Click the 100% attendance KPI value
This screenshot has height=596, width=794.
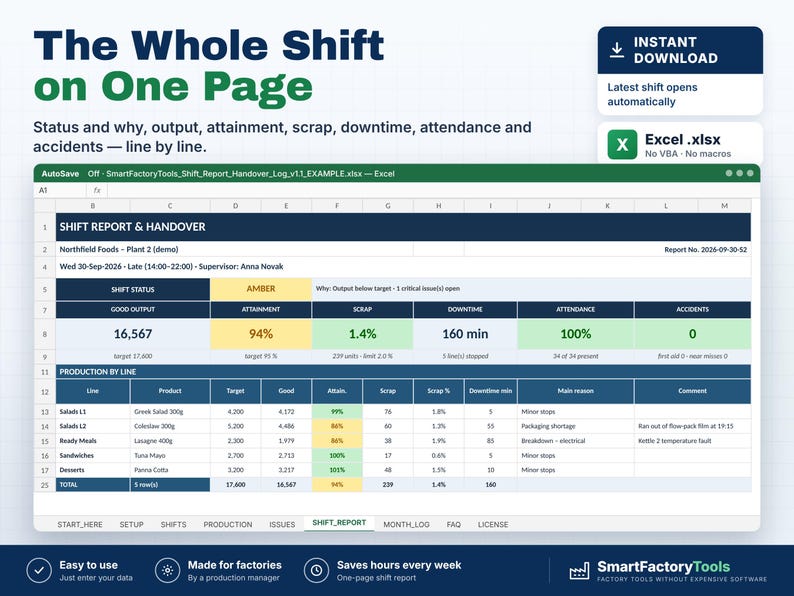576,334
